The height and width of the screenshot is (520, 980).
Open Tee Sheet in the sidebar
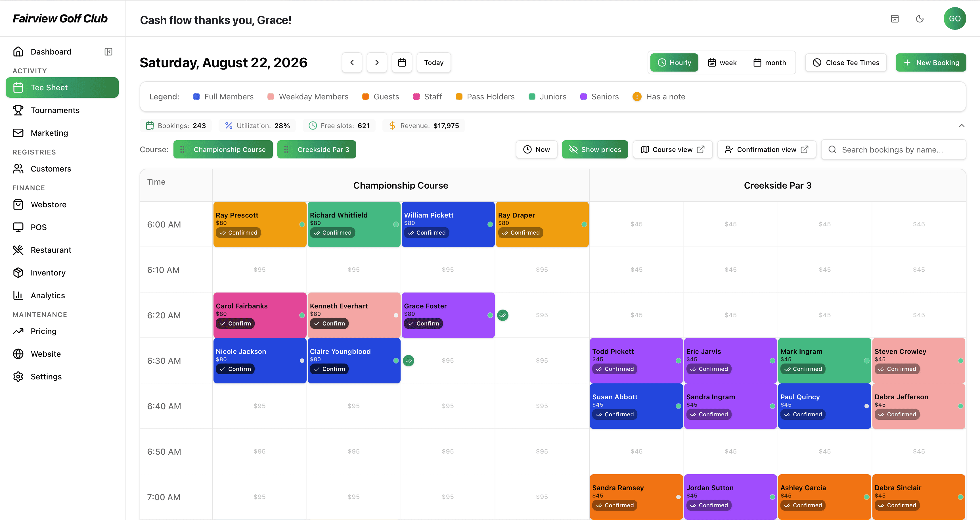click(x=62, y=87)
